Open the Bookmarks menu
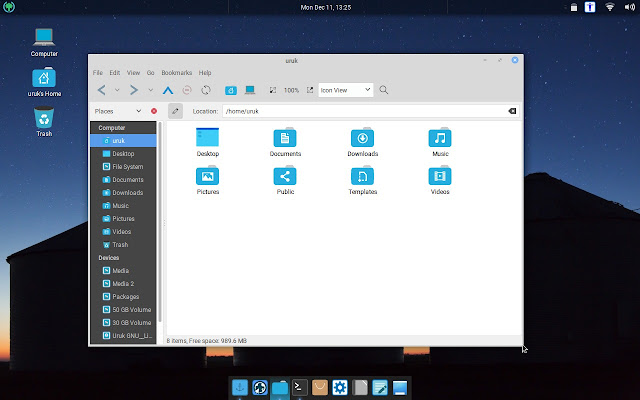 click(176, 73)
